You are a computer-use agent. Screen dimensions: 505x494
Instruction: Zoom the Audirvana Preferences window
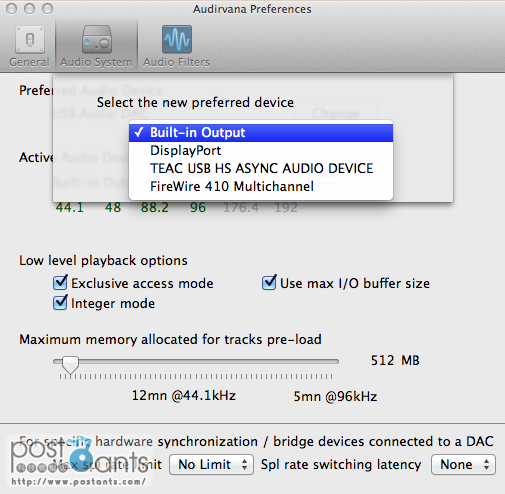48,9
